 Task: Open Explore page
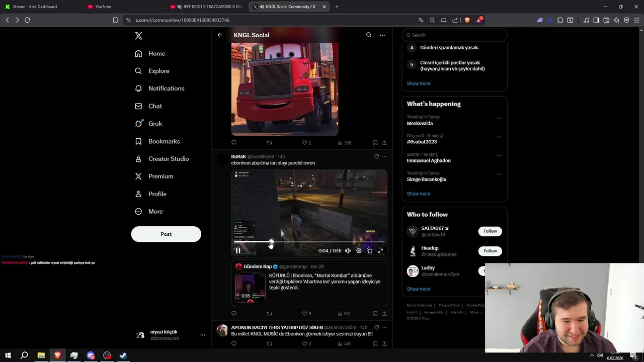[x=152, y=71]
